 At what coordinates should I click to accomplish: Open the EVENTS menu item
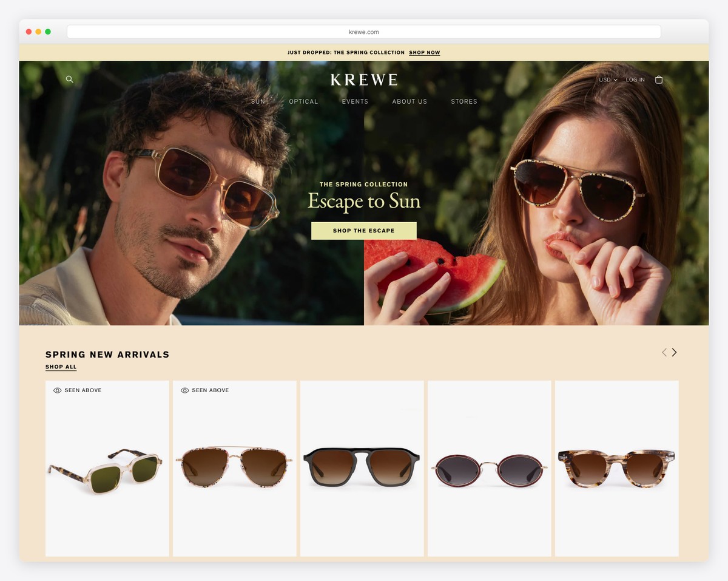[355, 101]
